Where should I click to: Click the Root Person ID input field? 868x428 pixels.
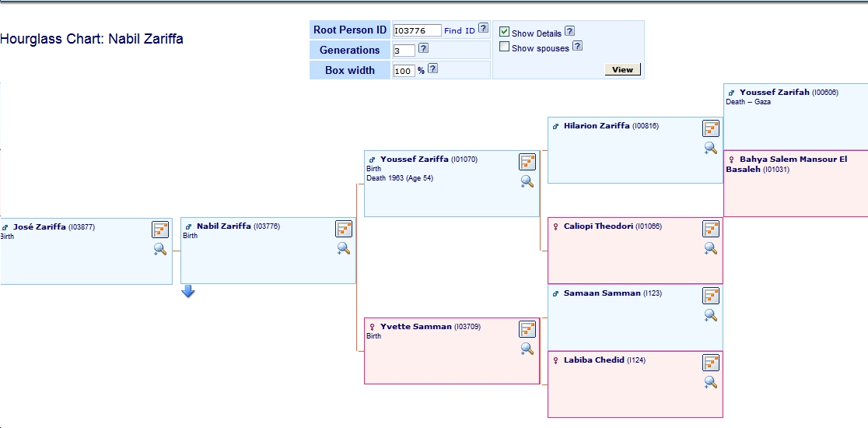click(417, 30)
